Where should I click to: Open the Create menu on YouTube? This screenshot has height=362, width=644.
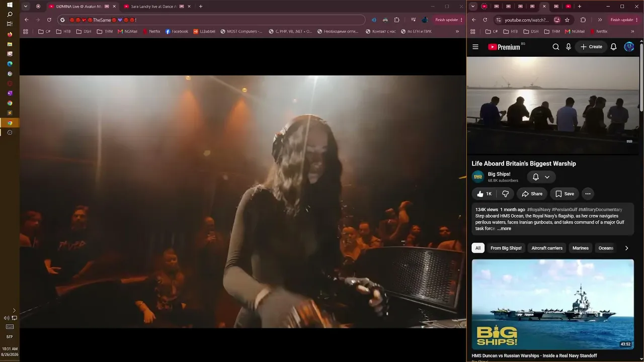[591, 47]
